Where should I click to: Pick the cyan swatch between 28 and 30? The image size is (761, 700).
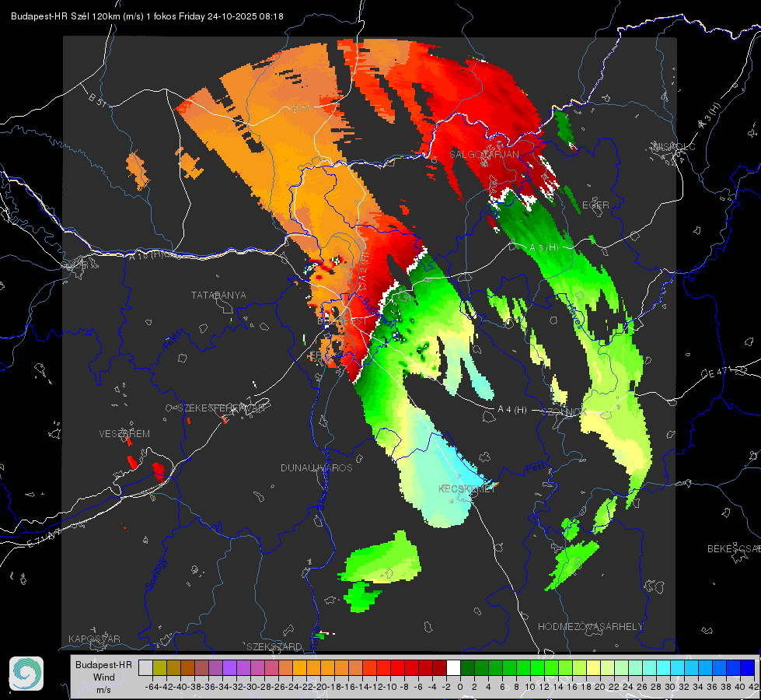point(663,667)
